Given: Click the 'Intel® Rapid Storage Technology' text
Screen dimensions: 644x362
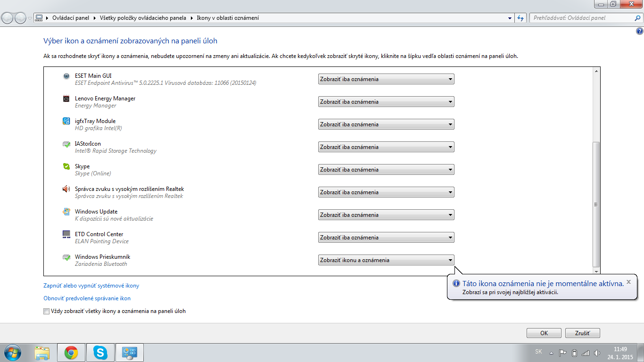Looking at the screenshot, I should click(116, 151).
